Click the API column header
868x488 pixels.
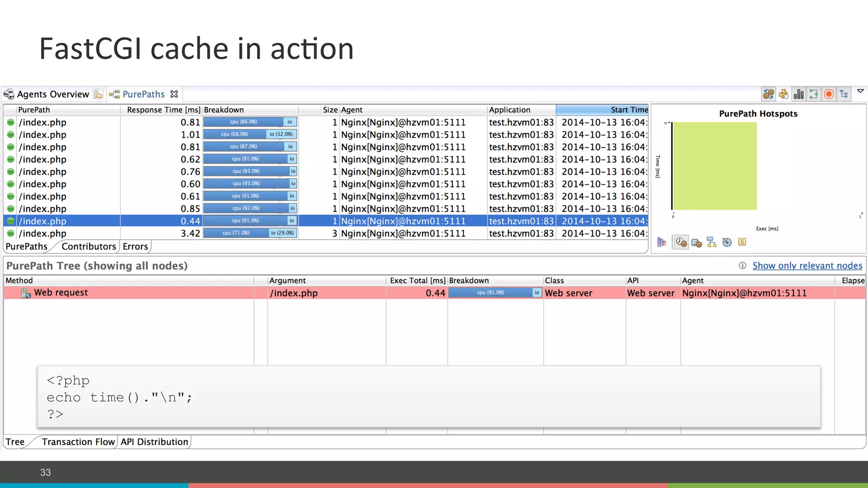[653, 280]
